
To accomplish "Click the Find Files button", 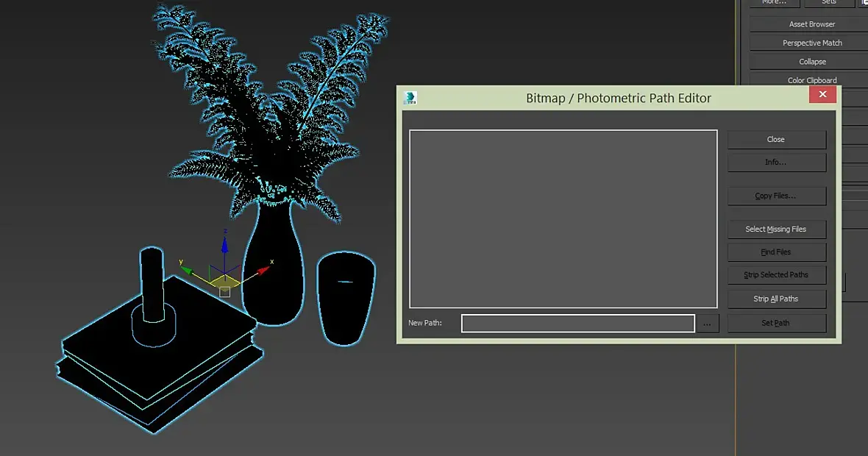I will click(x=776, y=252).
